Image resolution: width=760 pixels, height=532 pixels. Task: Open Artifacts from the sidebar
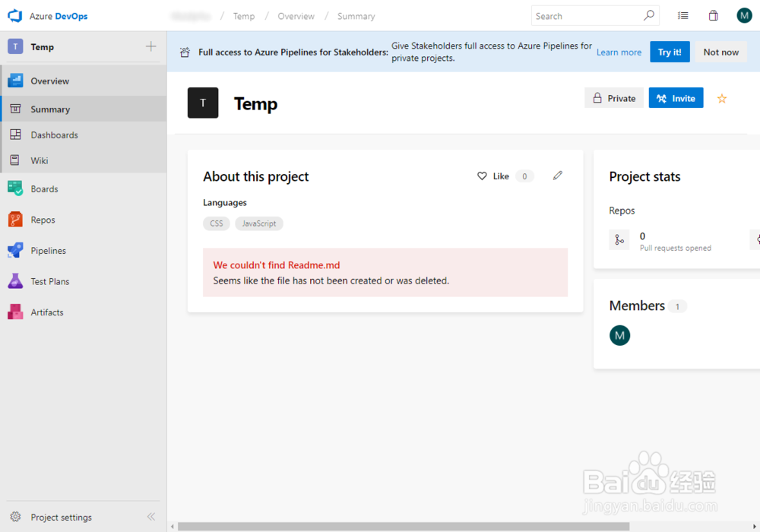pos(46,312)
